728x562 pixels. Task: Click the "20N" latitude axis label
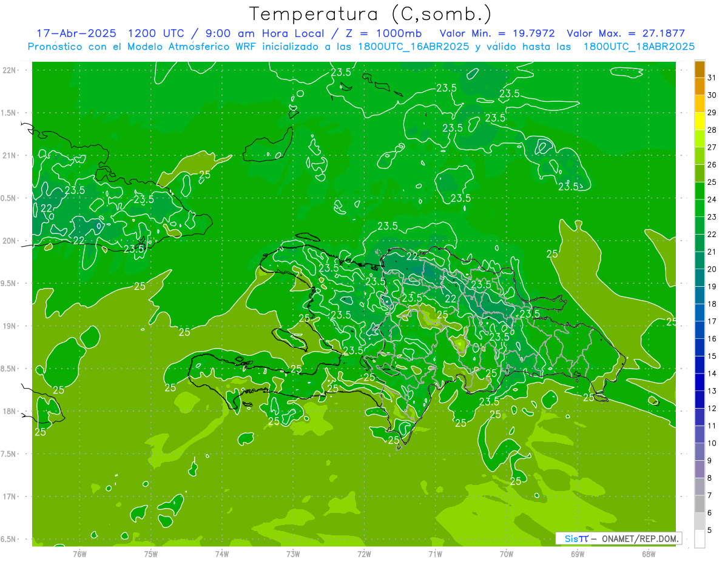tap(8, 241)
